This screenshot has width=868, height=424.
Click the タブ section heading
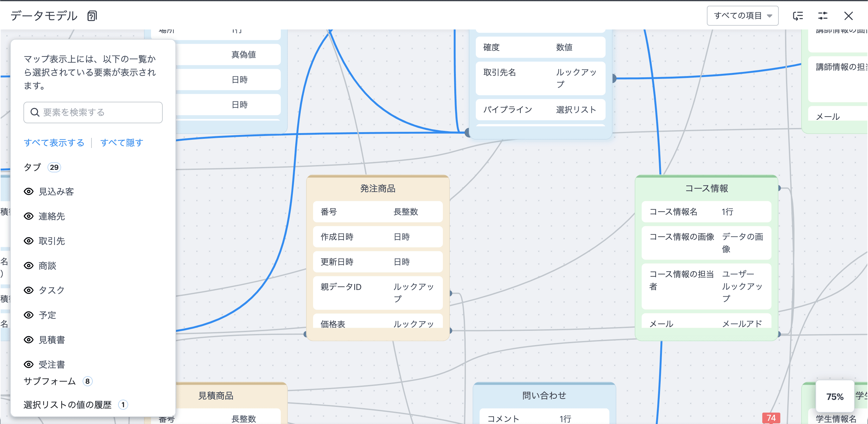[32, 167]
